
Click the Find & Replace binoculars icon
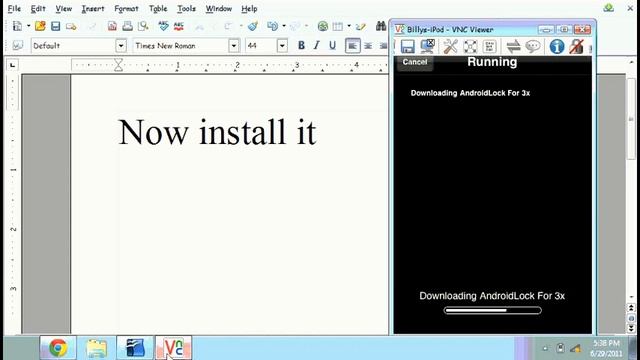point(381,26)
